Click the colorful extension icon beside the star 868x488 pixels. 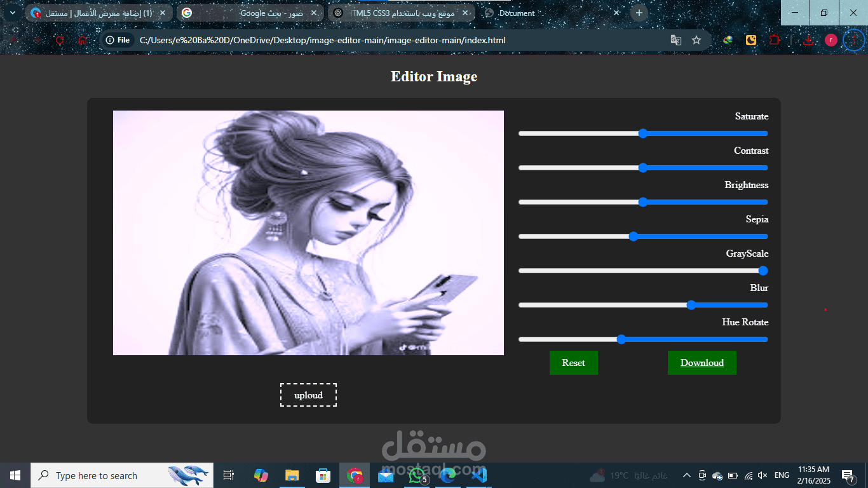(x=728, y=40)
